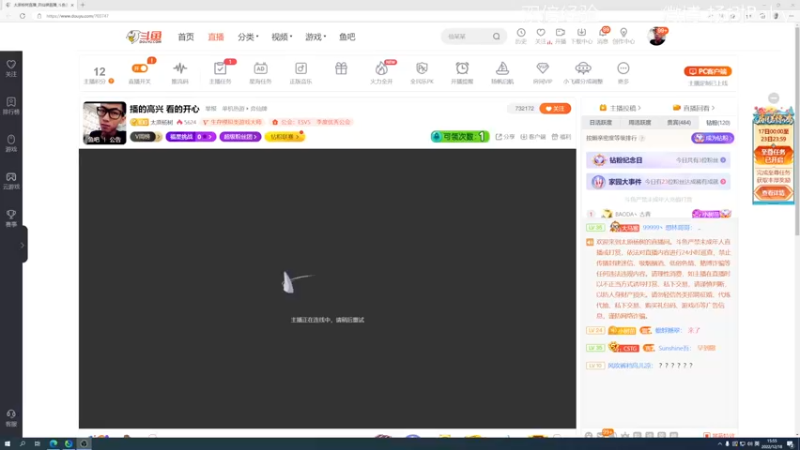Click the orange 关注 follow button
Viewport: 800px width, 450px height.
pos(555,109)
